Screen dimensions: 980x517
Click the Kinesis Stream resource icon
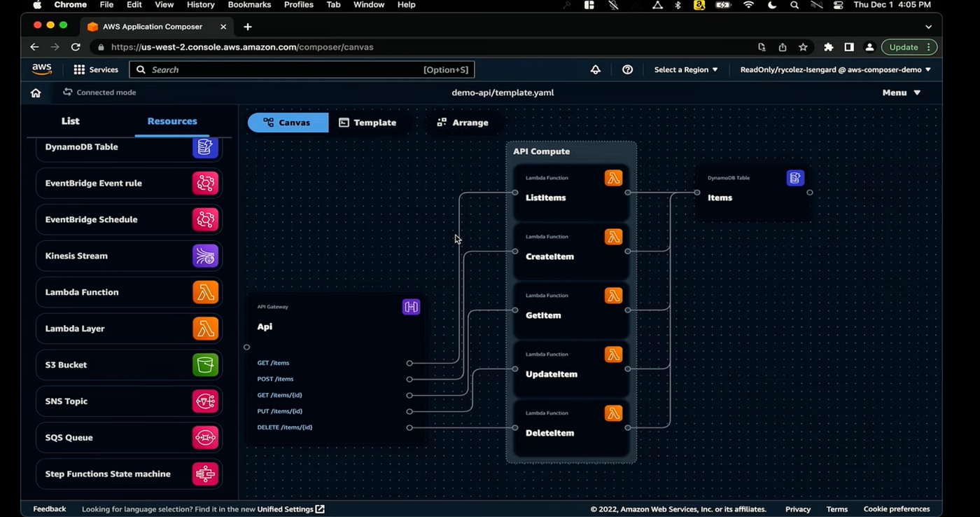coord(205,256)
